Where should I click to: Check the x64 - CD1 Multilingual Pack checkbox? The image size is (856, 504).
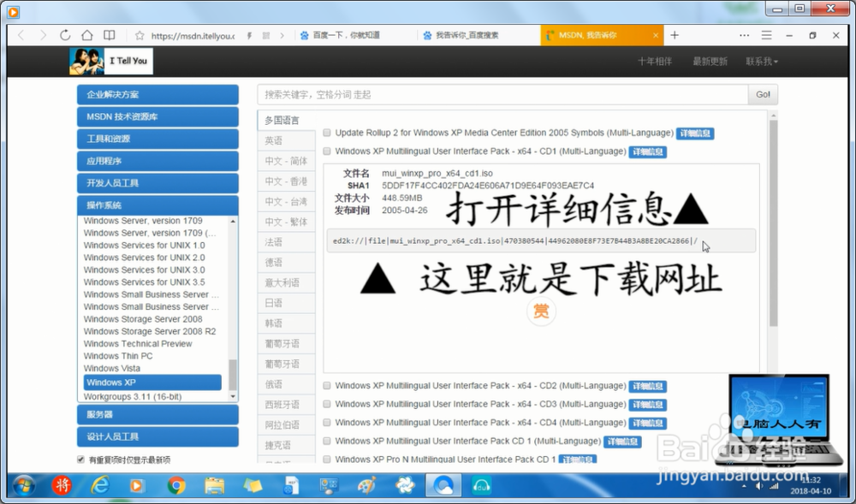tap(326, 151)
